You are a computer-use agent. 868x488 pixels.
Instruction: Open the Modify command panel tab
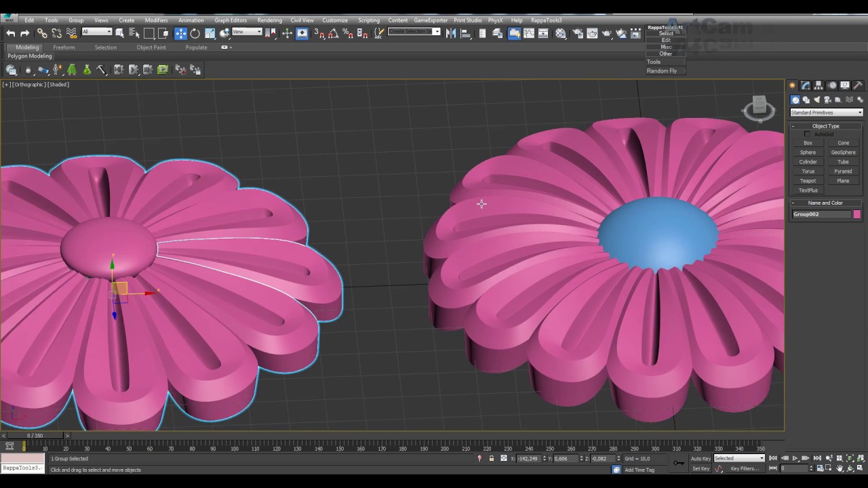805,85
